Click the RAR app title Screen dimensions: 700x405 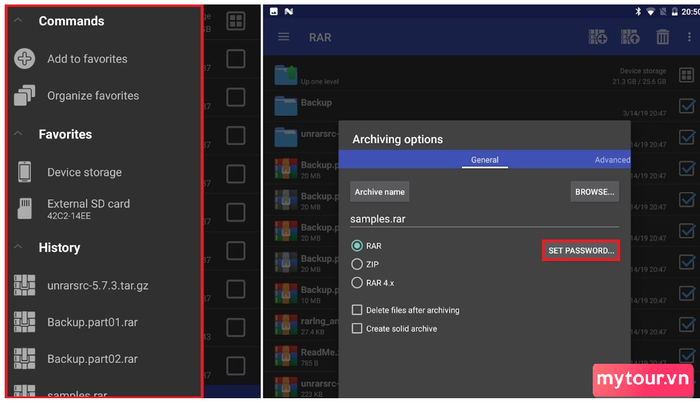coord(320,38)
